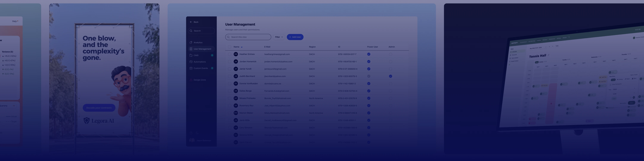The image size is (644, 161).
Task: Open the Automations section
Action: click(x=199, y=62)
